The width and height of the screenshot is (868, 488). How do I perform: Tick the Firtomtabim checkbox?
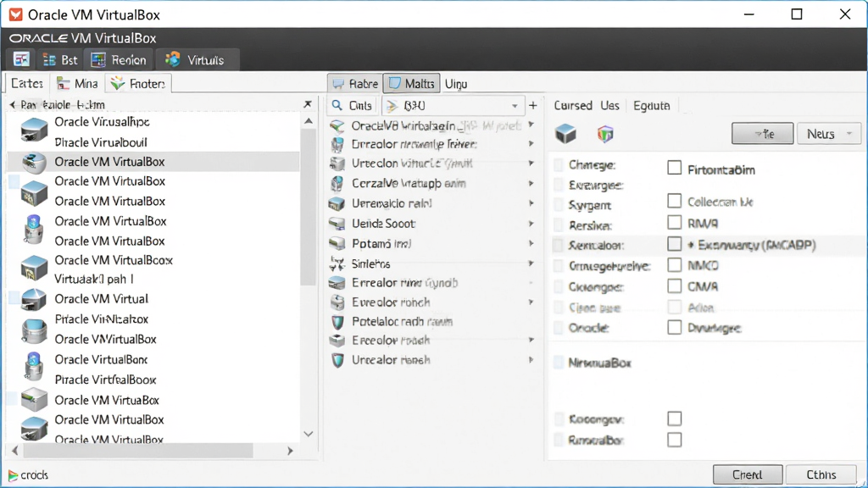point(674,168)
